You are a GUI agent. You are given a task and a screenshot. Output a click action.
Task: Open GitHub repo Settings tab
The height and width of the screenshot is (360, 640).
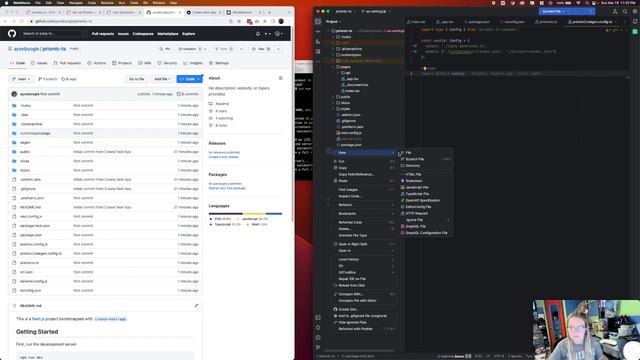pos(219,63)
